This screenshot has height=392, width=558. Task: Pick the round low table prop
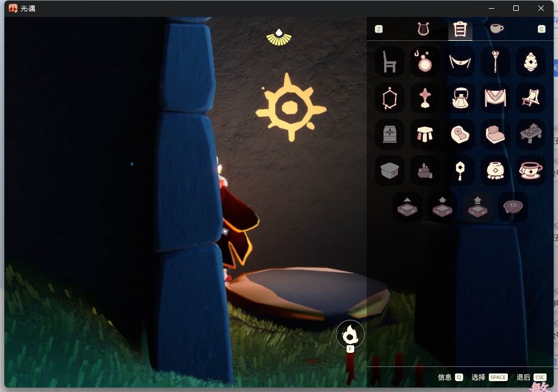coord(513,207)
